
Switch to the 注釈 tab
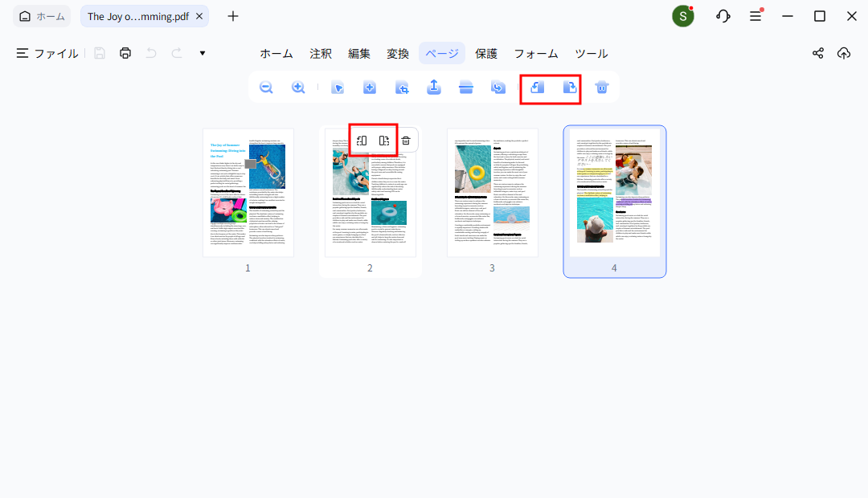[x=321, y=53]
